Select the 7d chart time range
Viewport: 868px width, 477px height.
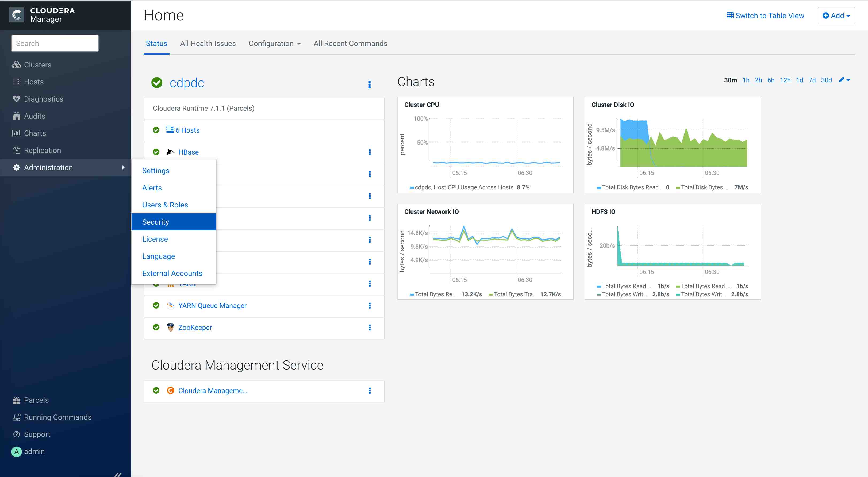[812, 80]
